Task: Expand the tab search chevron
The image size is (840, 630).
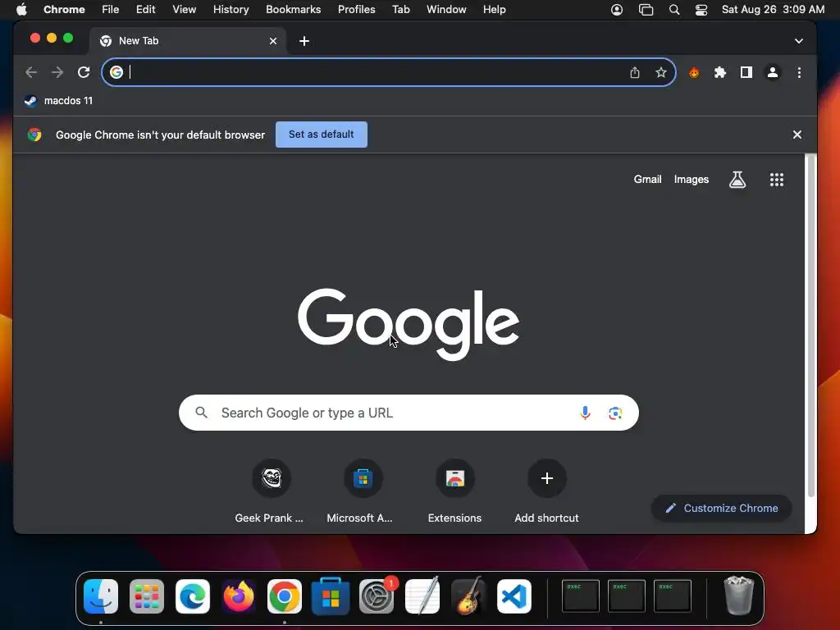Action: [x=799, y=41]
